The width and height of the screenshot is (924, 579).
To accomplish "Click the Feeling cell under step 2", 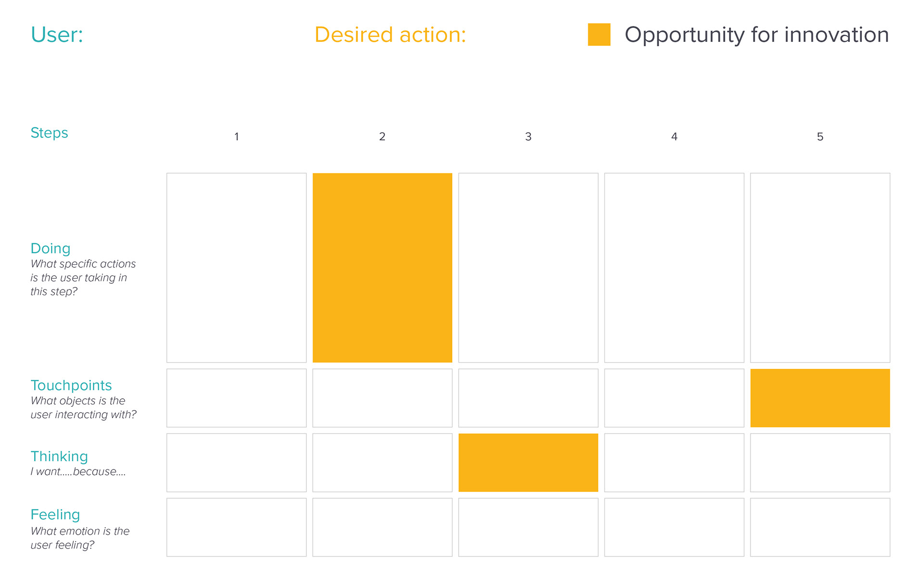I will [x=383, y=528].
